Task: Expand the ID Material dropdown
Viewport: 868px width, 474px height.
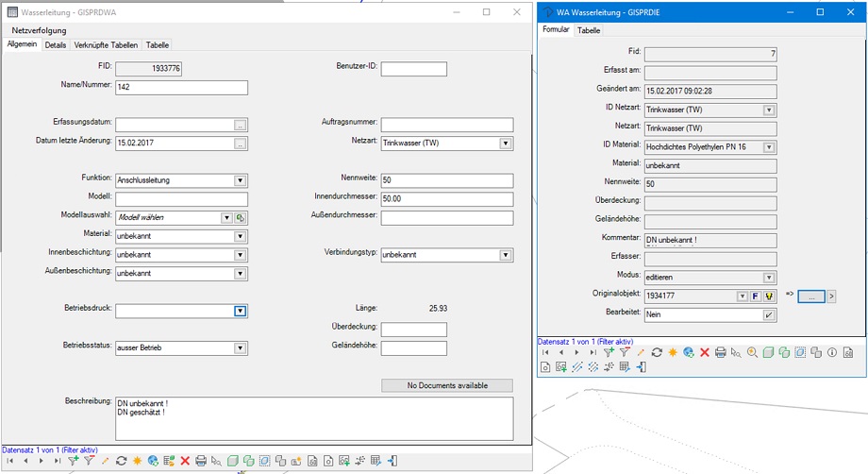Action: pos(769,147)
